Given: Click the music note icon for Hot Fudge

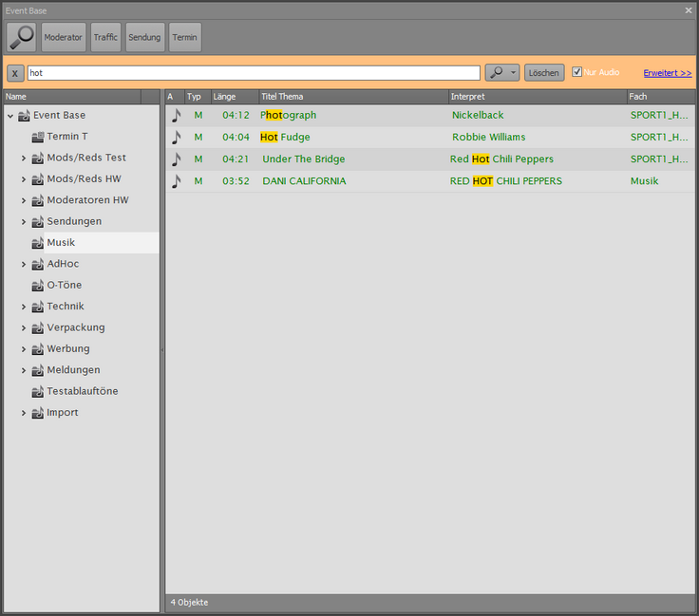Looking at the screenshot, I should 175,137.
